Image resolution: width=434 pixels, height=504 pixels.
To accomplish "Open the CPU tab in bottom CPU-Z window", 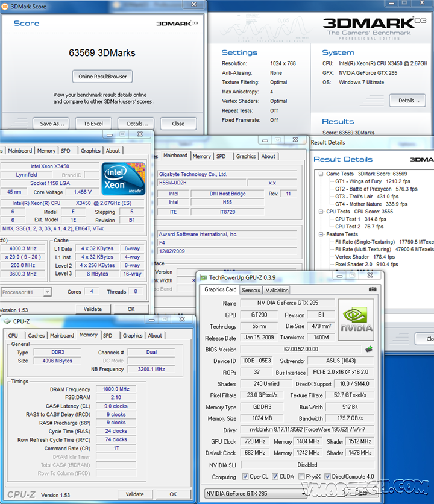I will (13, 336).
